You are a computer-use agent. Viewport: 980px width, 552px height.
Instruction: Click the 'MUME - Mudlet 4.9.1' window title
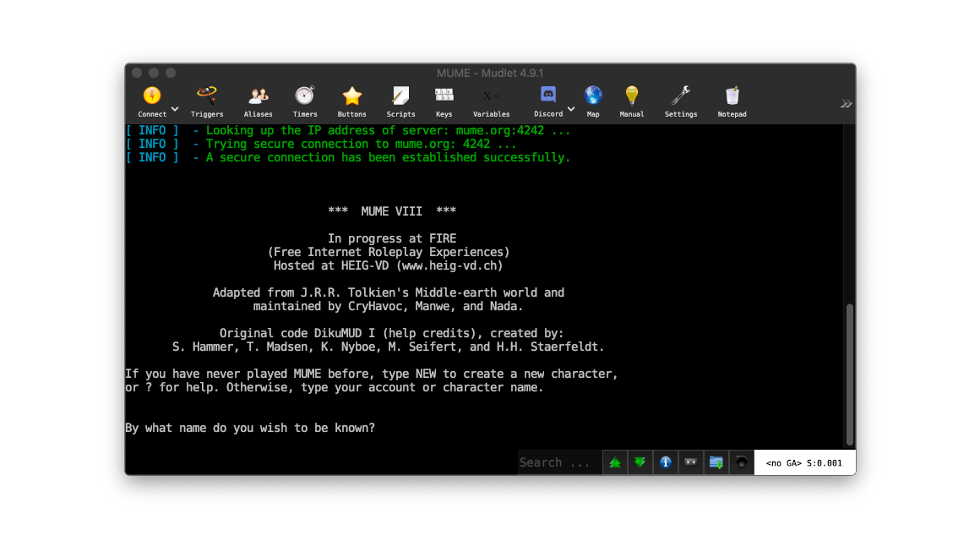coord(490,74)
